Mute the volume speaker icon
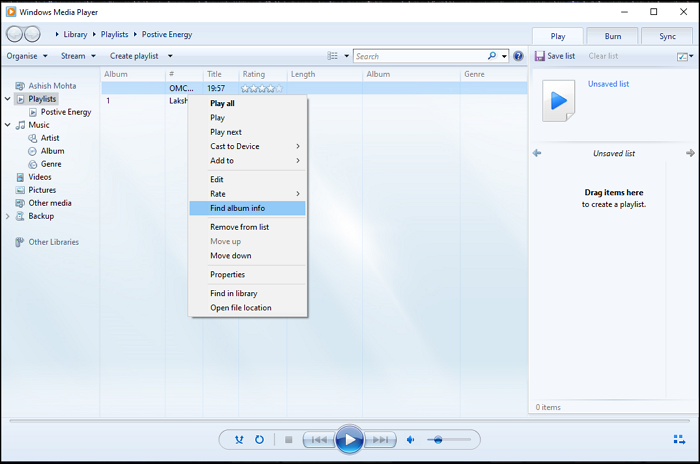The image size is (700, 464). 411,440
